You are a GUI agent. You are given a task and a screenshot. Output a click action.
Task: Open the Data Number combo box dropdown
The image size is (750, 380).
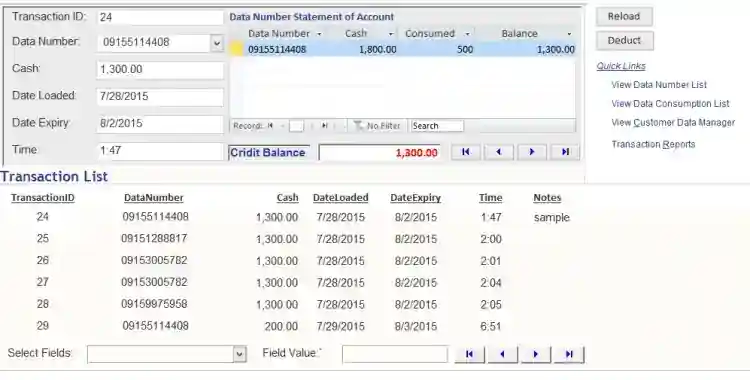pyautogui.click(x=217, y=43)
